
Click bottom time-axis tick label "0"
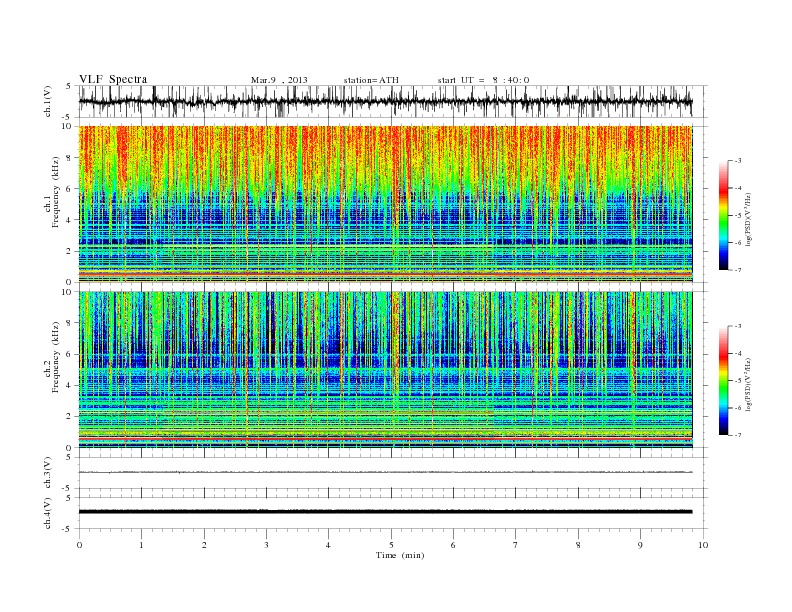coord(79,545)
